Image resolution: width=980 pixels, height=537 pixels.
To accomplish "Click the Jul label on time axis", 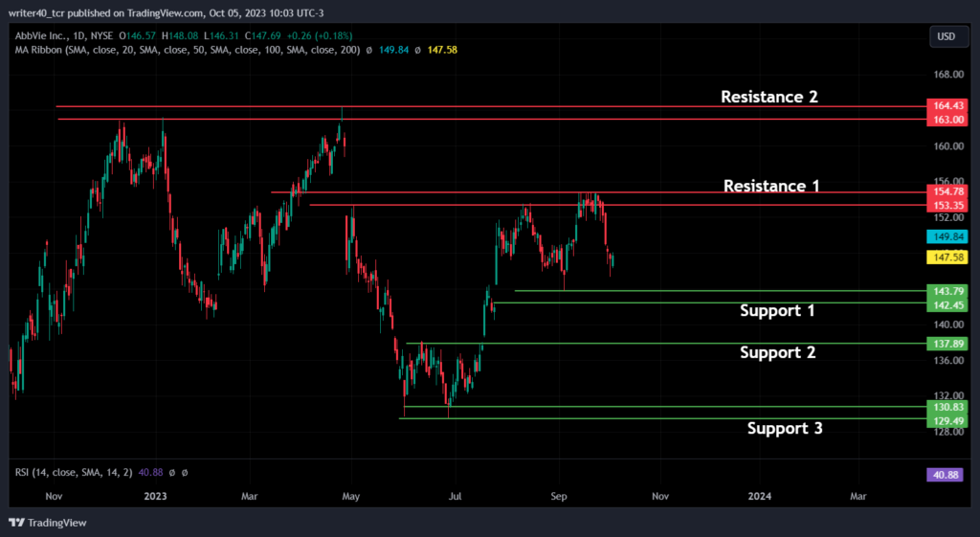I will tap(455, 497).
